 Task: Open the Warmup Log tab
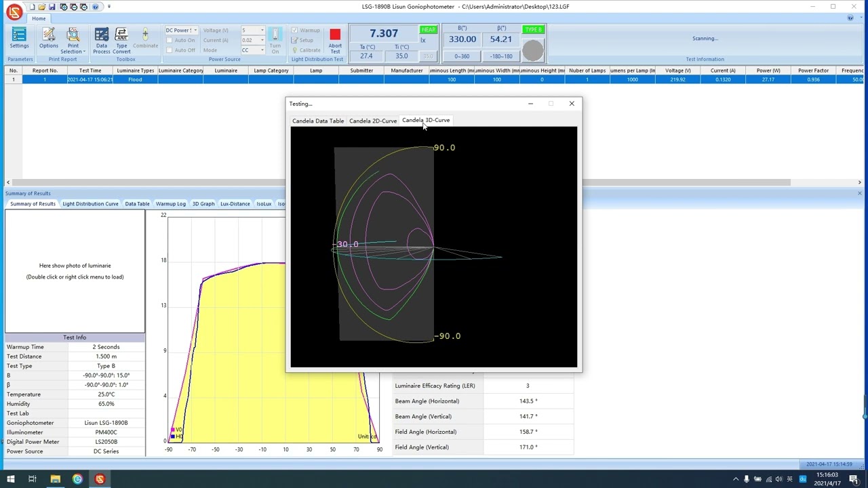[x=171, y=203]
